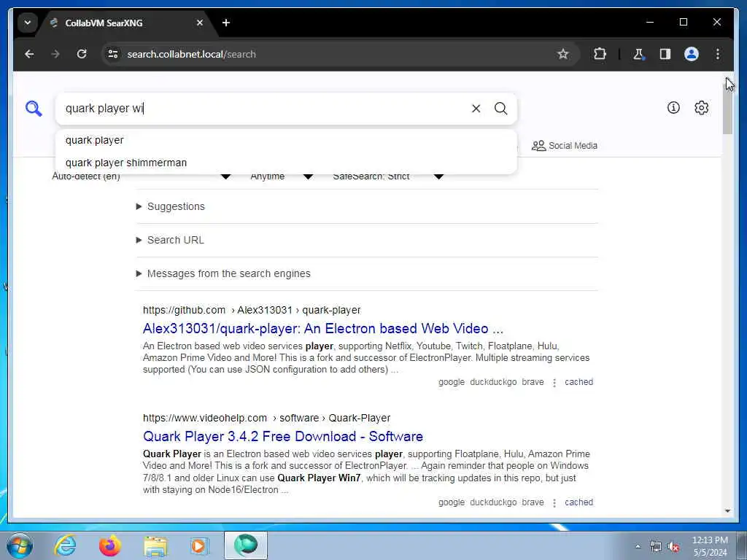Viewport: 747px width, 560px height.
Task: Open the taskbar clock showing 12:13 PM
Action: 710,546
